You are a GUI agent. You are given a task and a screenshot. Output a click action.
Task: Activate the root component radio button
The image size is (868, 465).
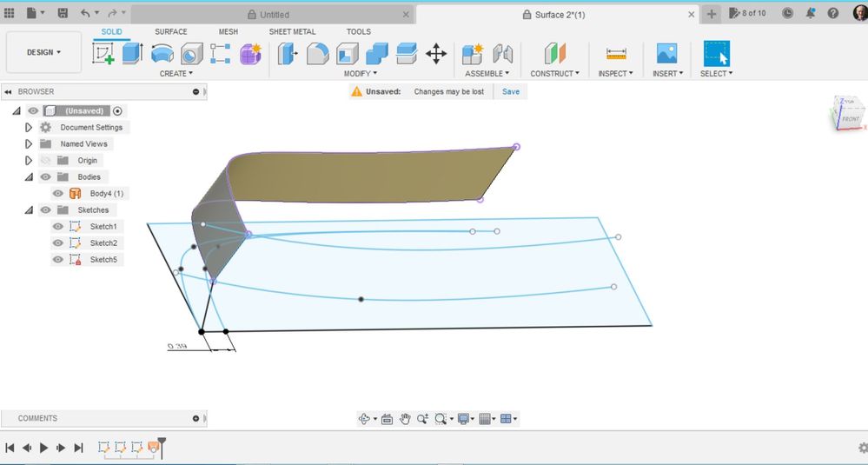pyautogui.click(x=117, y=110)
